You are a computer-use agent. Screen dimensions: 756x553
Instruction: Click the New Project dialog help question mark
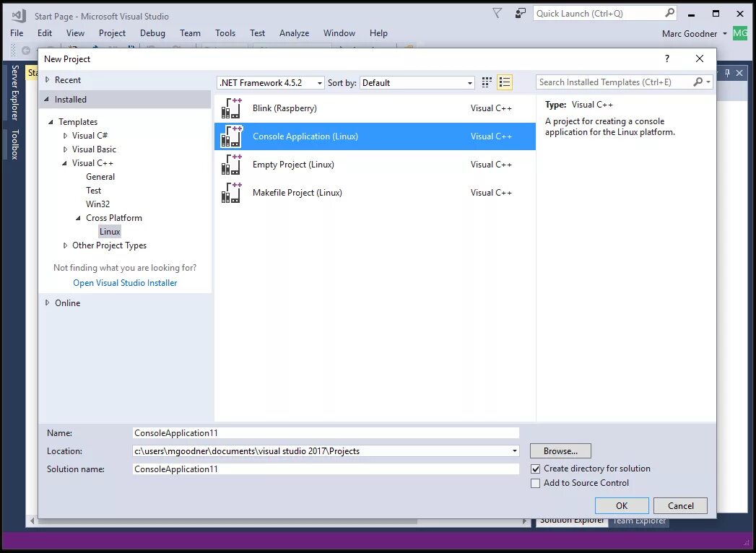coord(666,58)
